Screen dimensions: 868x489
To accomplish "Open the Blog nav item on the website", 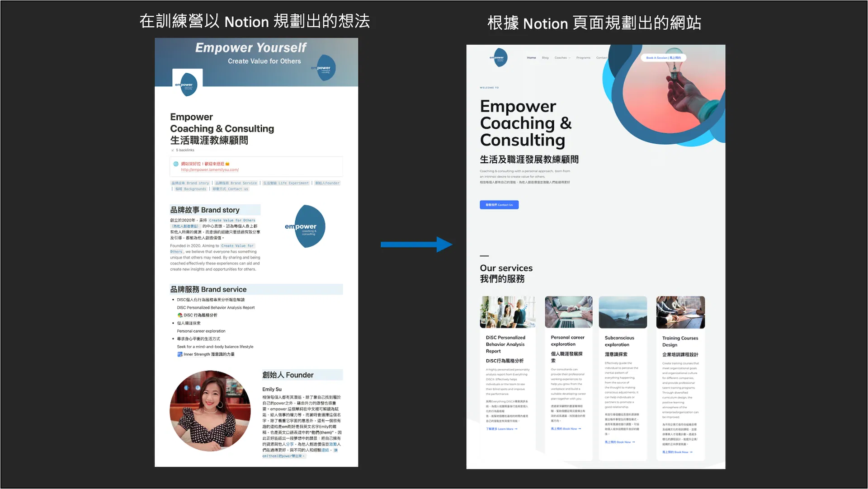I will (x=545, y=58).
